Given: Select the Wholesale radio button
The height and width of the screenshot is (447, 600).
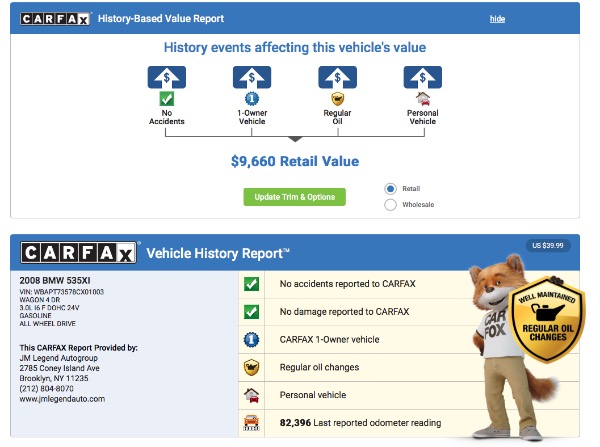Looking at the screenshot, I should click(390, 205).
